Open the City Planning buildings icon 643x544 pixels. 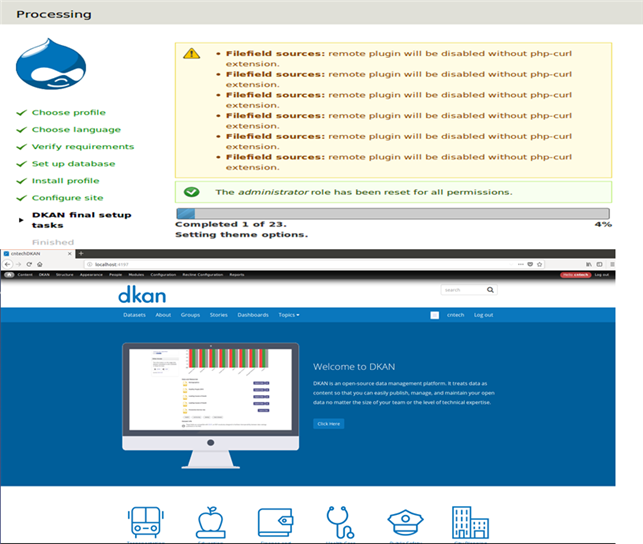(x=470, y=522)
